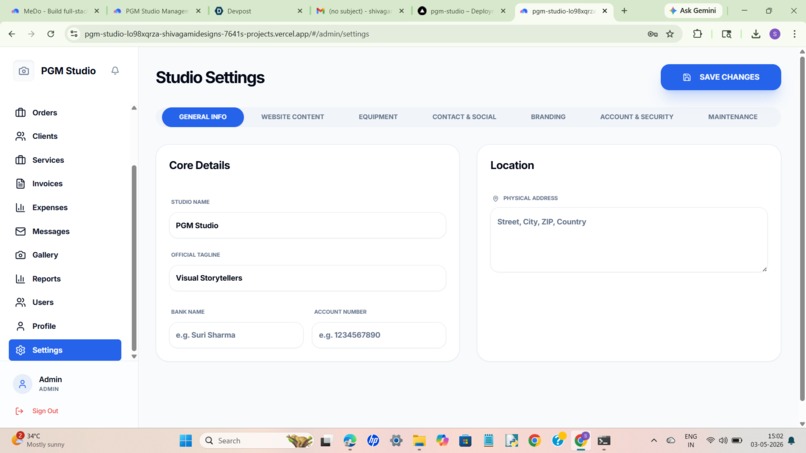This screenshot has width=806, height=453.
Task: Reload the current page
Action: [x=50, y=34]
